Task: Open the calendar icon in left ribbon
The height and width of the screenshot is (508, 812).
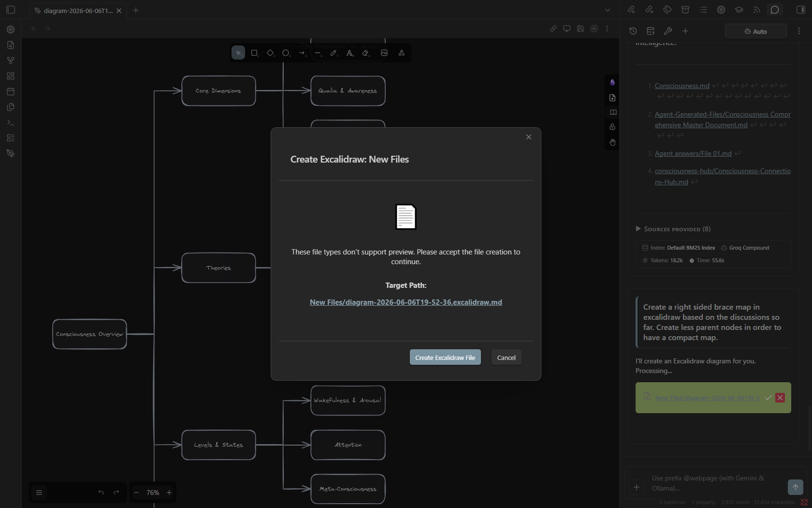Action: pyautogui.click(x=11, y=91)
